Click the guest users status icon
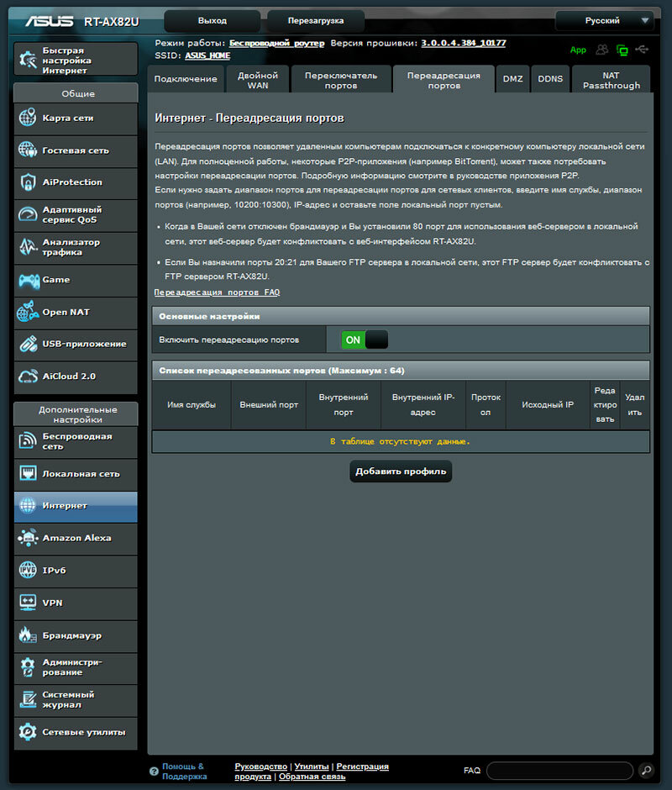Screen dimensions: 672x790 pos(602,50)
